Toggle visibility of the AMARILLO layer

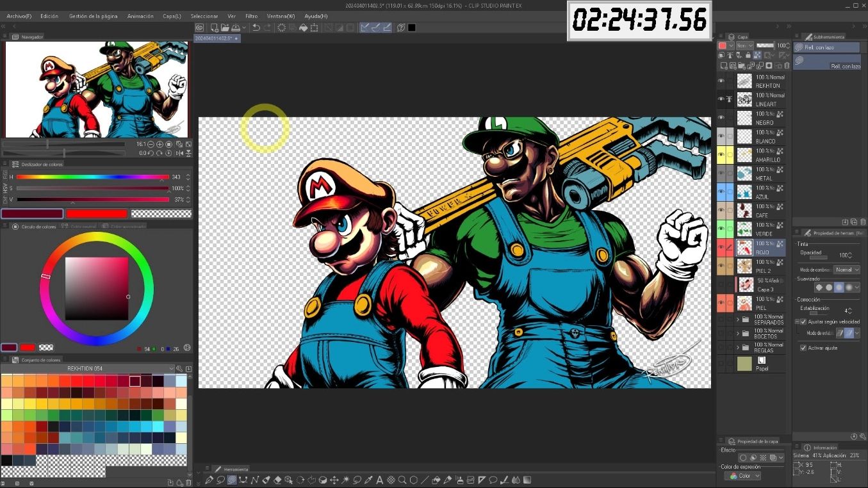tap(721, 155)
